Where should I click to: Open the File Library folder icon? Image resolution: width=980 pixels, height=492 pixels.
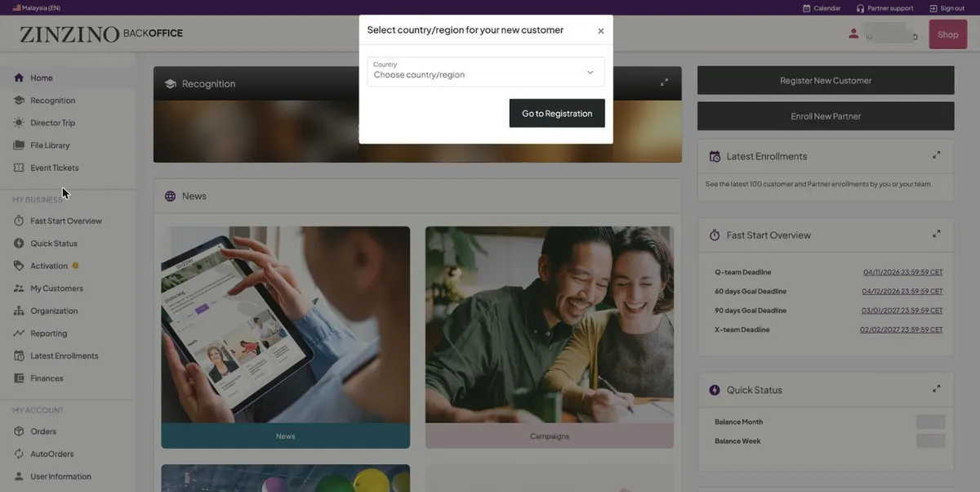tap(19, 145)
